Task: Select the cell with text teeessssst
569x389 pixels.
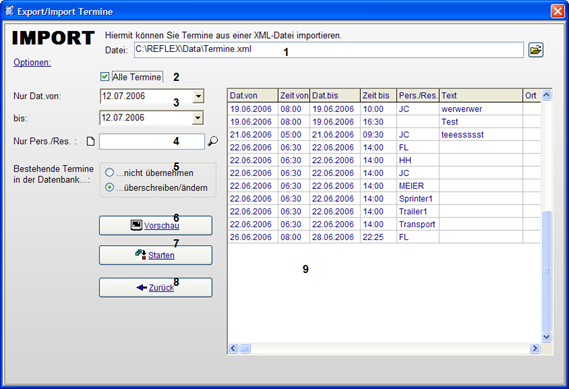Action: (x=480, y=135)
